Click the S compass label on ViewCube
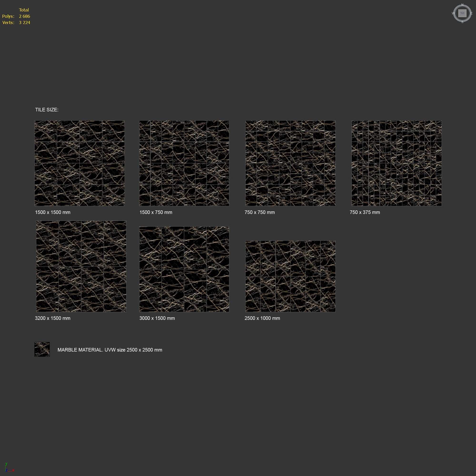Image resolution: width=476 pixels, height=476 pixels. point(462,22)
